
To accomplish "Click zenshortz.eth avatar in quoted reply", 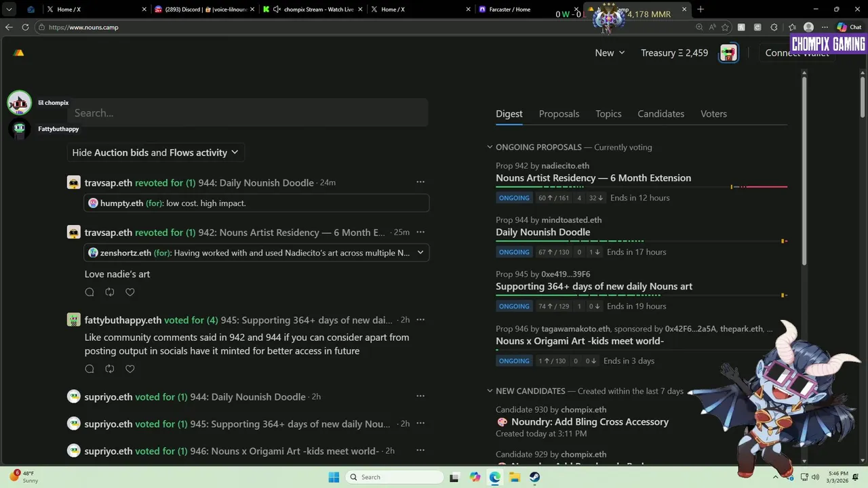I will (x=94, y=253).
